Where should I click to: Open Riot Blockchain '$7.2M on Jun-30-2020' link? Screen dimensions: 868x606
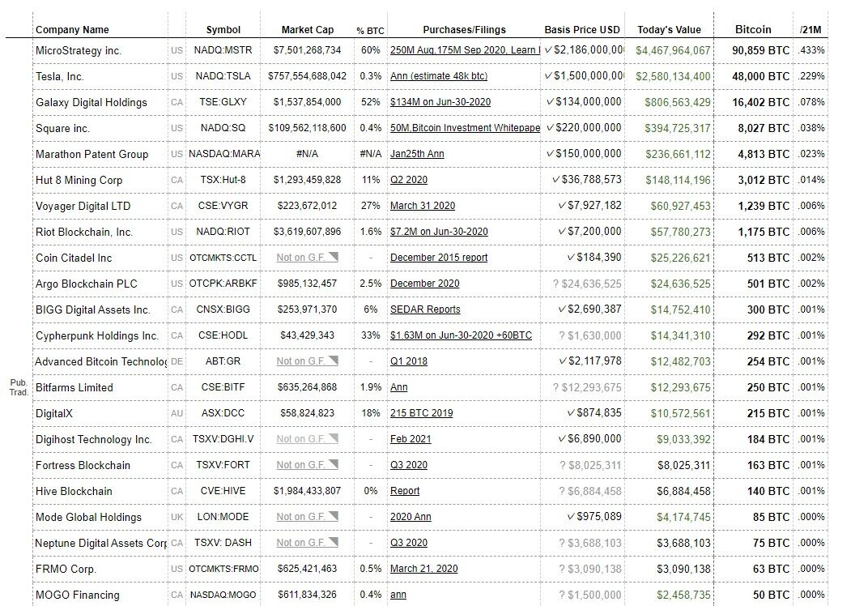pos(439,232)
